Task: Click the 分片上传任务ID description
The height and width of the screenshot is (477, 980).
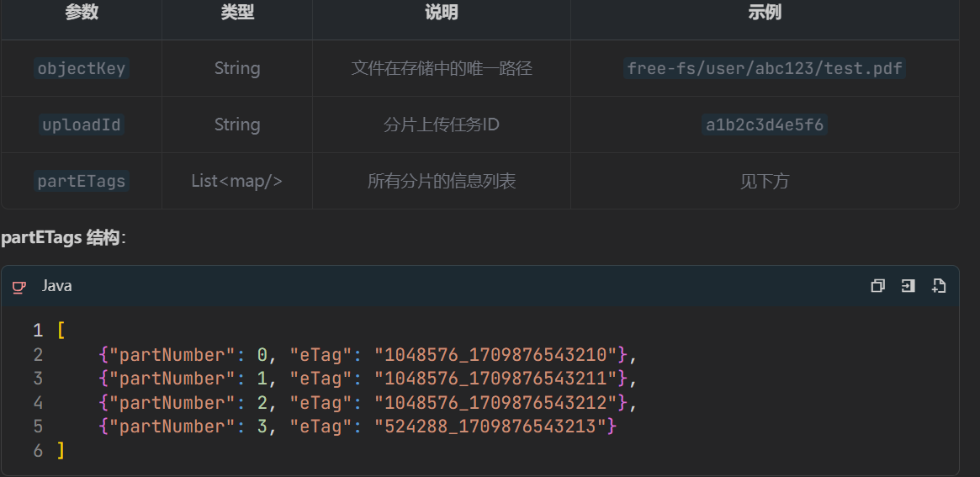Action: point(442,125)
